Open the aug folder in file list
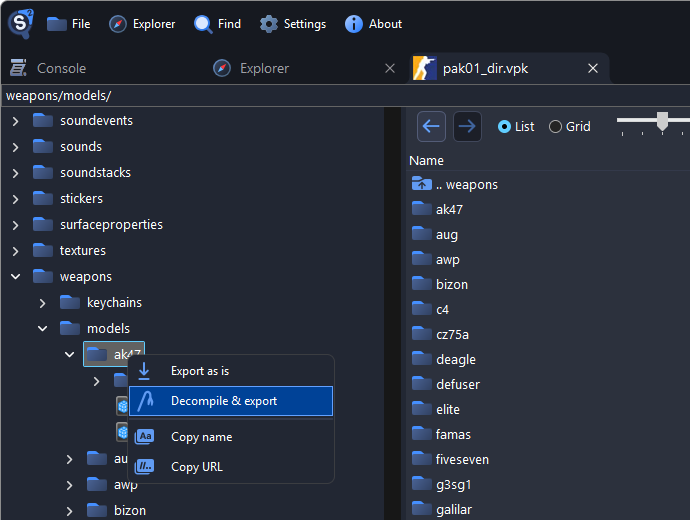The image size is (690, 520). click(435, 234)
